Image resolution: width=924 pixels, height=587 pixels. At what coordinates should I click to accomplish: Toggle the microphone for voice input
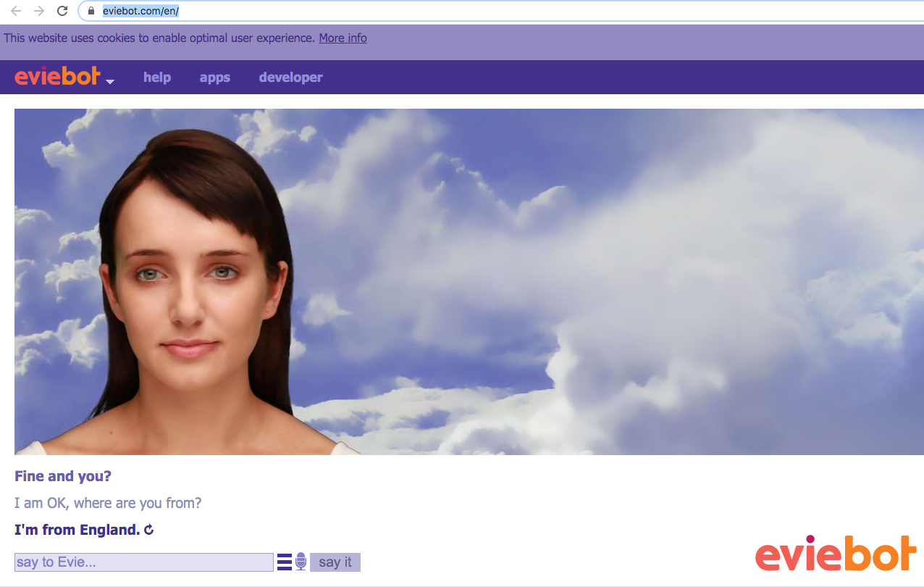(x=301, y=562)
